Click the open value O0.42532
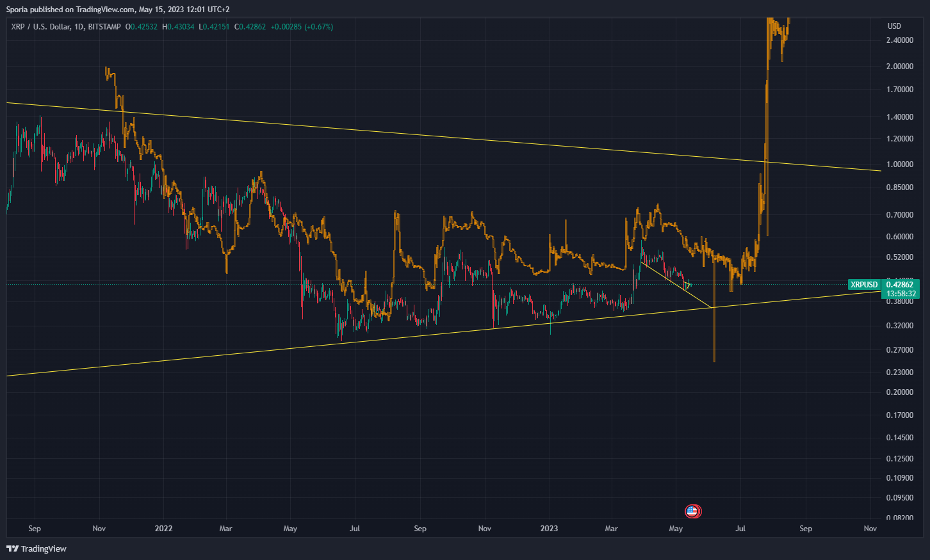930x560 pixels. click(x=141, y=27)
